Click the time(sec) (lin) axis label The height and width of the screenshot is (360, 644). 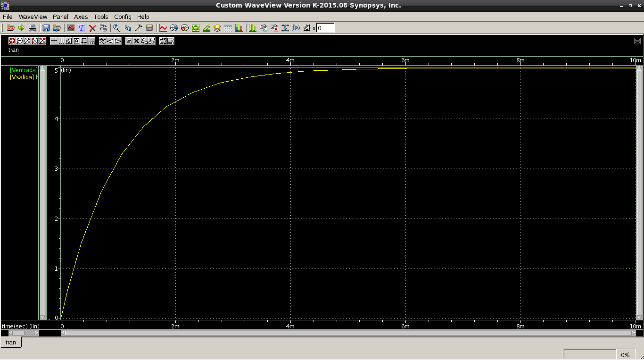[x=21, y=326]
